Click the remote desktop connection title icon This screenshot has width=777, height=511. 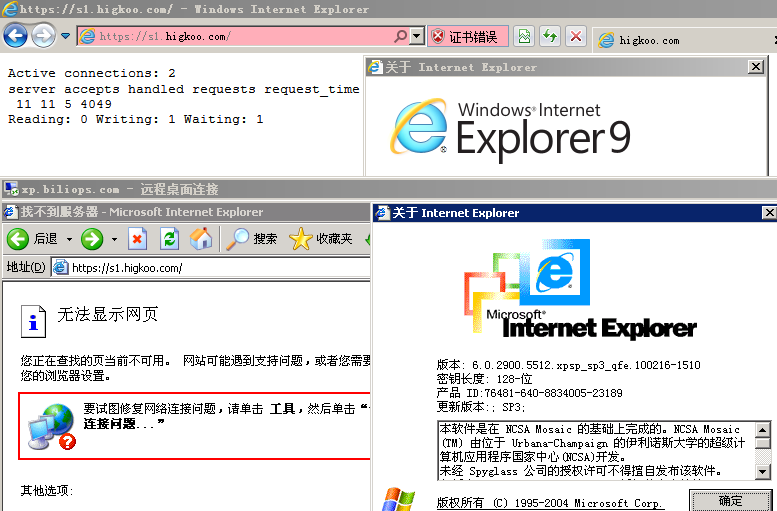tap(11, 189)
